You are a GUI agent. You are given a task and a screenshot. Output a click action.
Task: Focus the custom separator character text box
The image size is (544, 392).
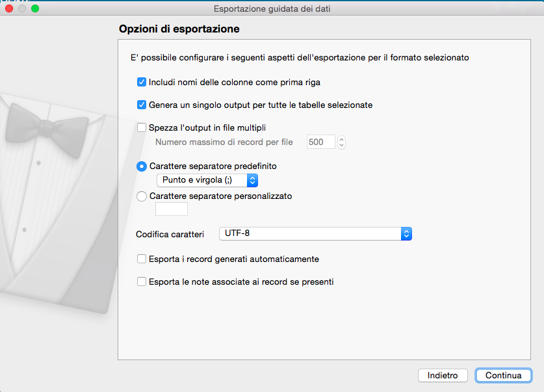pos(172,209)
